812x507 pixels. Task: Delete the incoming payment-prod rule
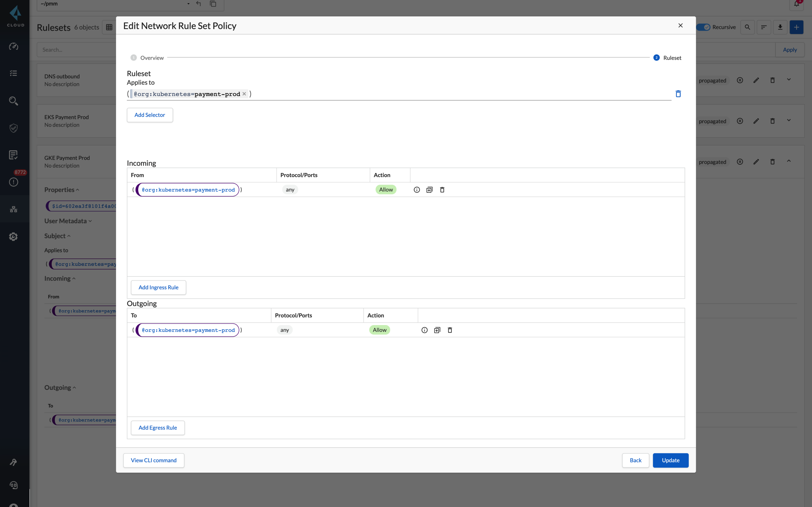(x=442, y=190)
